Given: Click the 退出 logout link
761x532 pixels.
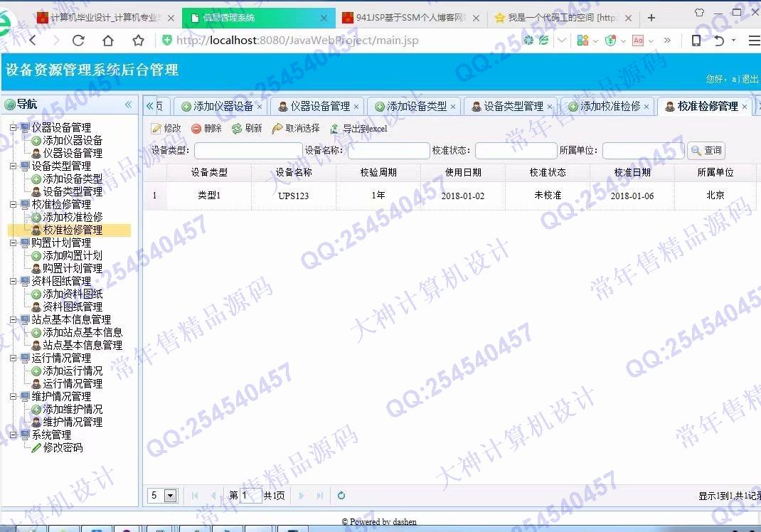Looking at the screenshot, I should click(750, 79).
